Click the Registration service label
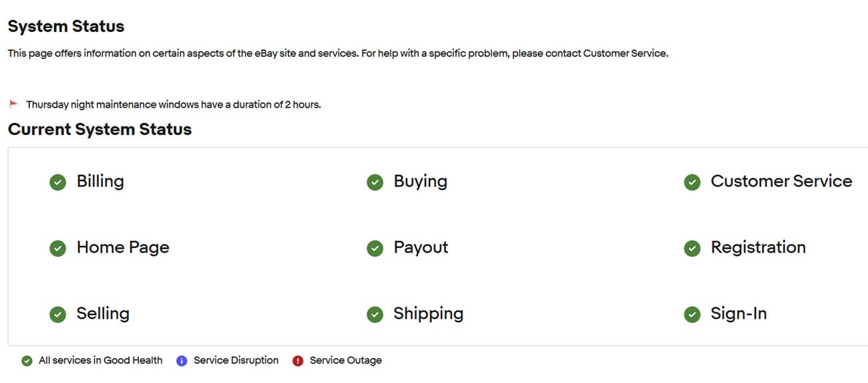Image resolution: width=868 pixels, height=383 pixels. point(758,247)
